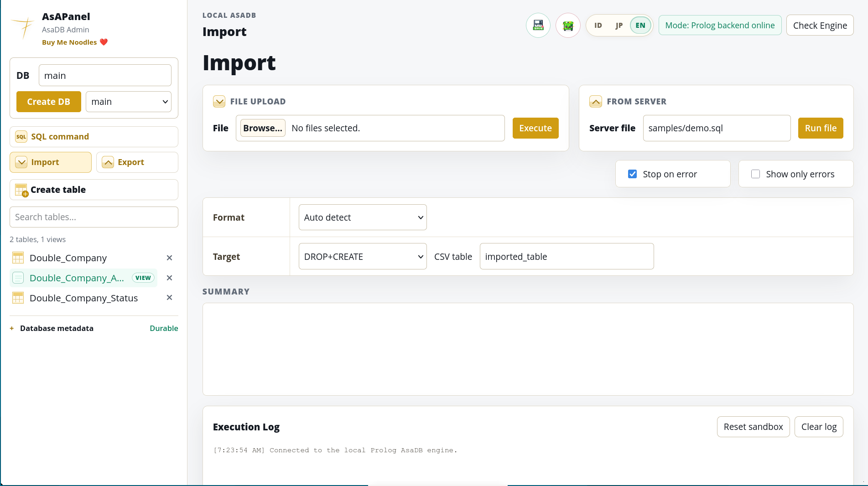The width and height of the screenshot is (868, 486).
Task: Focus the Server file input field
Action: click(x=717, y=128)
